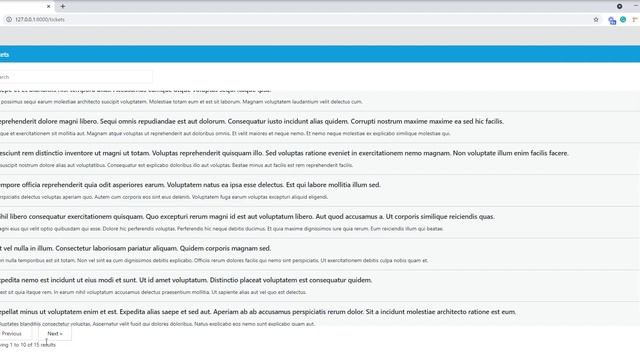Open the teal circular extension icon
Screen dimensions: 640x360
point(623,20)
